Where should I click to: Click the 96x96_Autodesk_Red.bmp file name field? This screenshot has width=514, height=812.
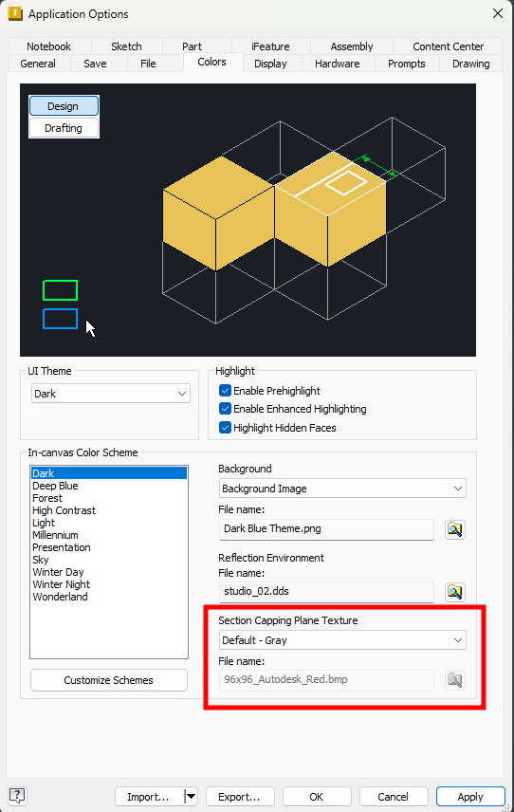(326, 680)
